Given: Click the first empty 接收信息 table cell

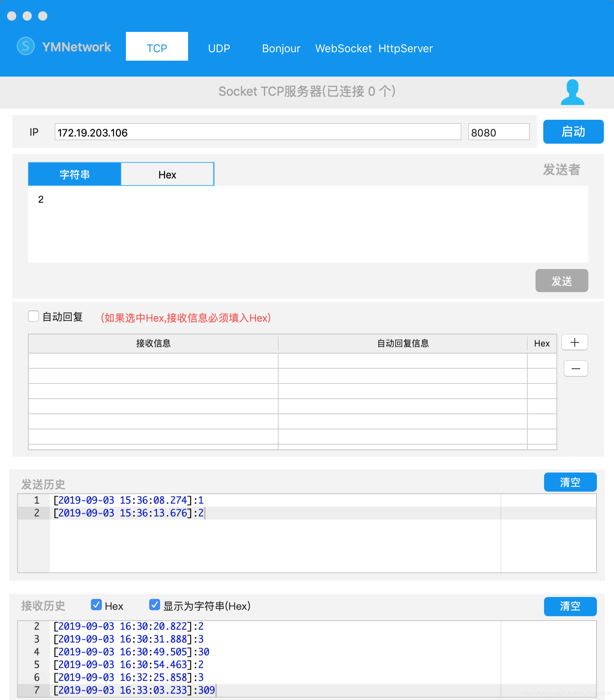Looking at the screenshot, I should [153, 361].
